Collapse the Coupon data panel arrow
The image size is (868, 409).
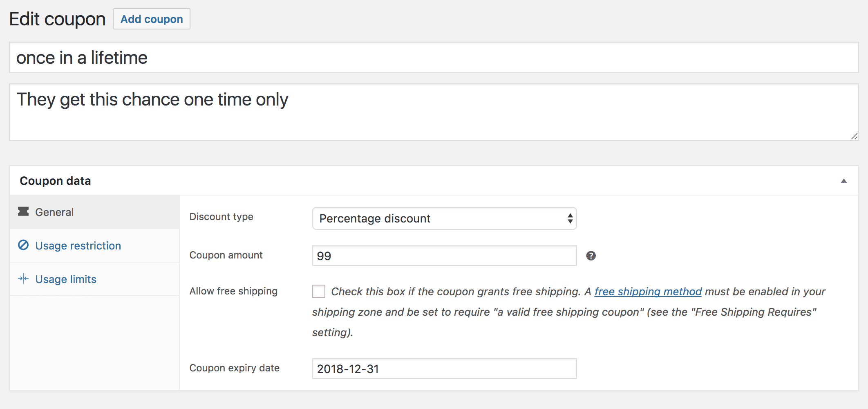843,181
